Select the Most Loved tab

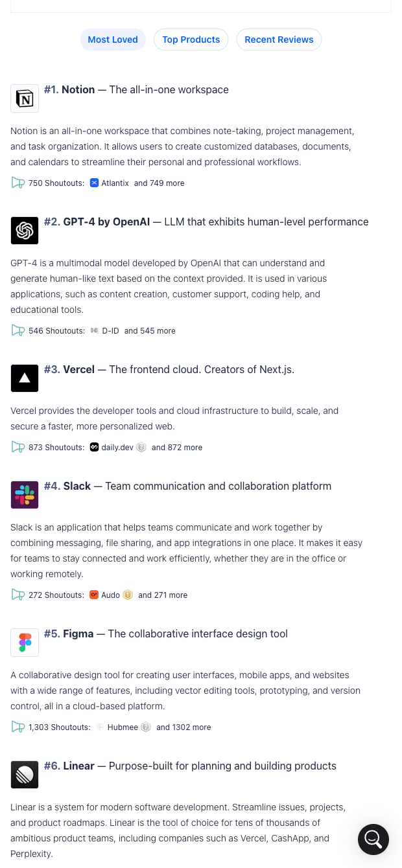point(113,40)
